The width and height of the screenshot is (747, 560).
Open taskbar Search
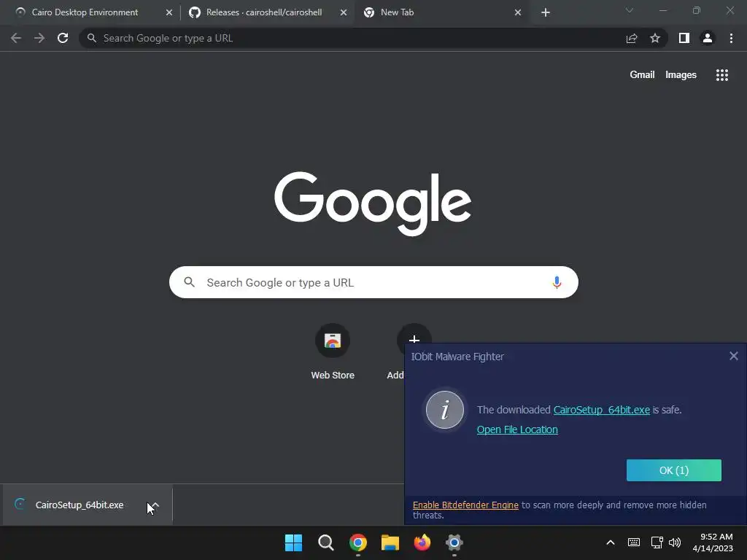tap(326, 542)
